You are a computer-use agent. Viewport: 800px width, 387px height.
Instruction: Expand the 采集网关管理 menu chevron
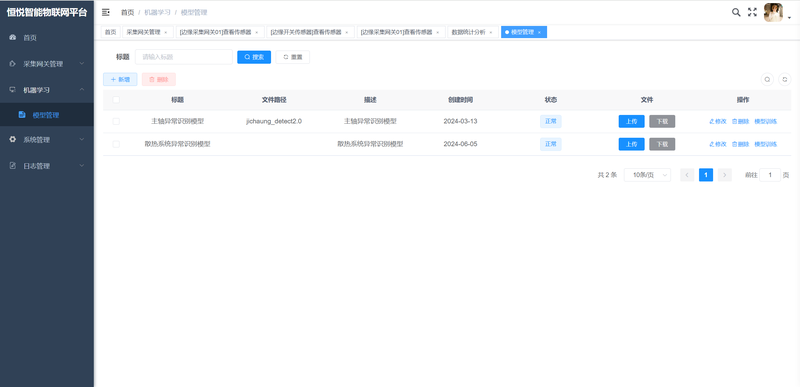[82, 64]
